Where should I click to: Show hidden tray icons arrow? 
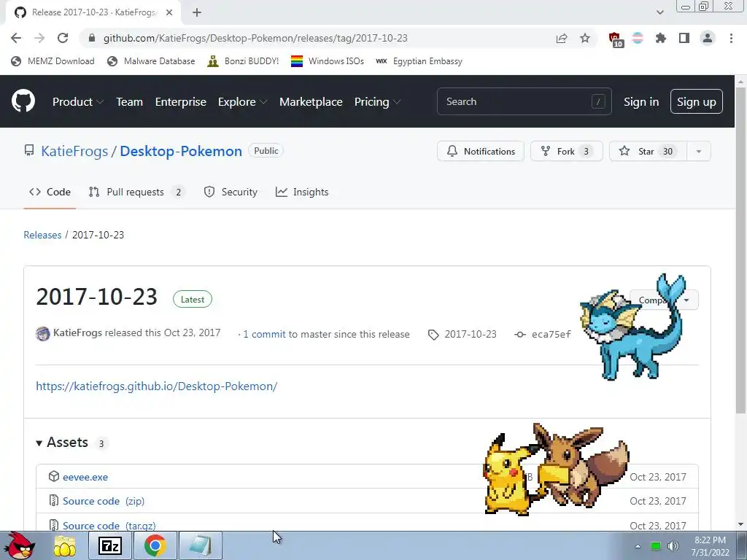click(x=638, y=546)
